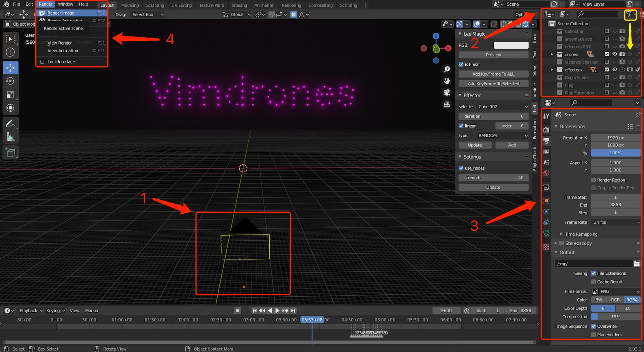Viewport: 644px width, 352px height.
Task: Toggle the auto keying record button
Action: click(x=237, y=311)
